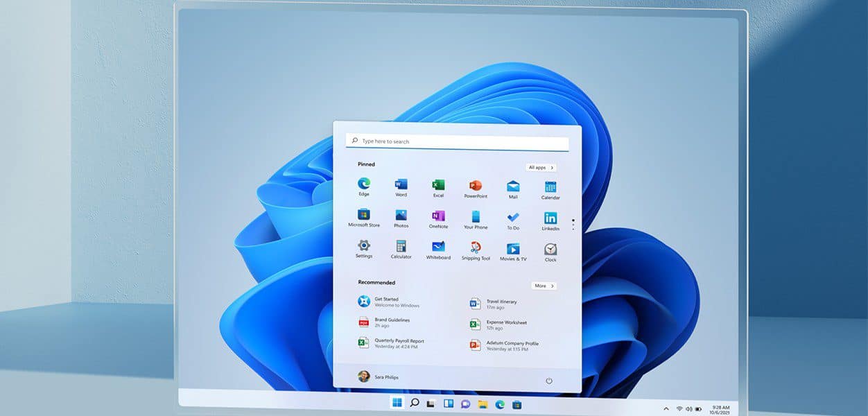Click the All apps button
This screenshot has height=416, width=868.
pos(541,167)
